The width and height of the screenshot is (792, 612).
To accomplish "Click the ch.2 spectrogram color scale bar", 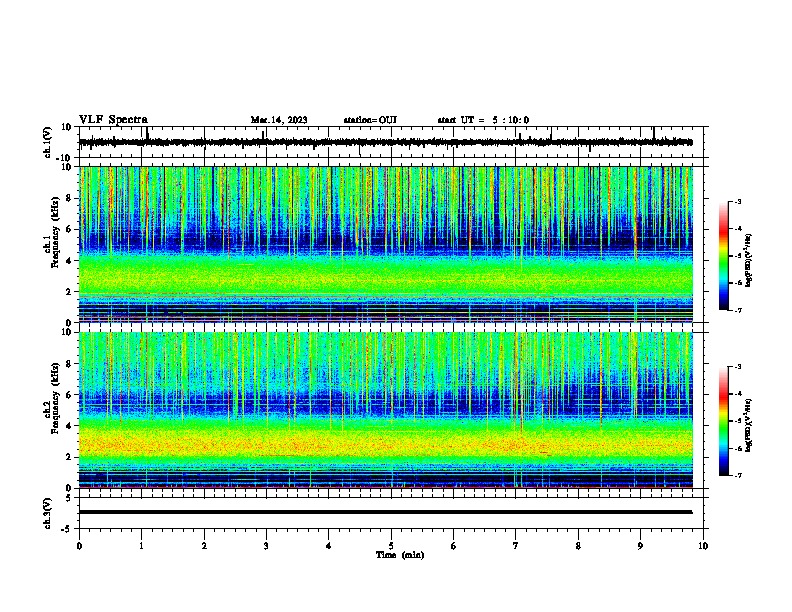I will pyautogui.click(x=724, y=421).
